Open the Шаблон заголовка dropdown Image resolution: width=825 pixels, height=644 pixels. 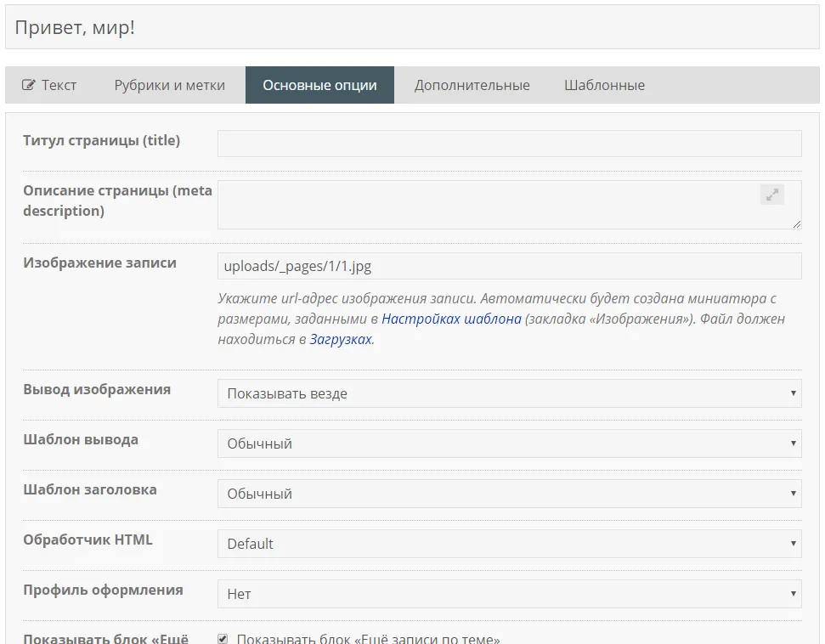click(x=509, y=494)
